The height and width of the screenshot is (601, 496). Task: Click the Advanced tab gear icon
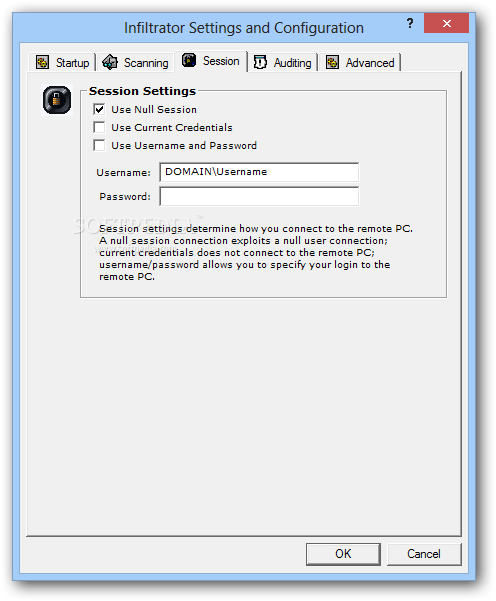(x=332, y=62)
